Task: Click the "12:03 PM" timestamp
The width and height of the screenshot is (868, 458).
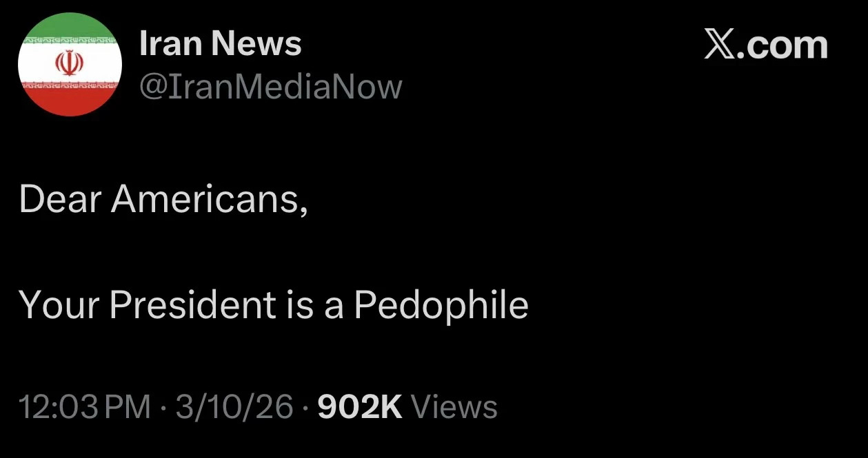Action: click(85, 406)
